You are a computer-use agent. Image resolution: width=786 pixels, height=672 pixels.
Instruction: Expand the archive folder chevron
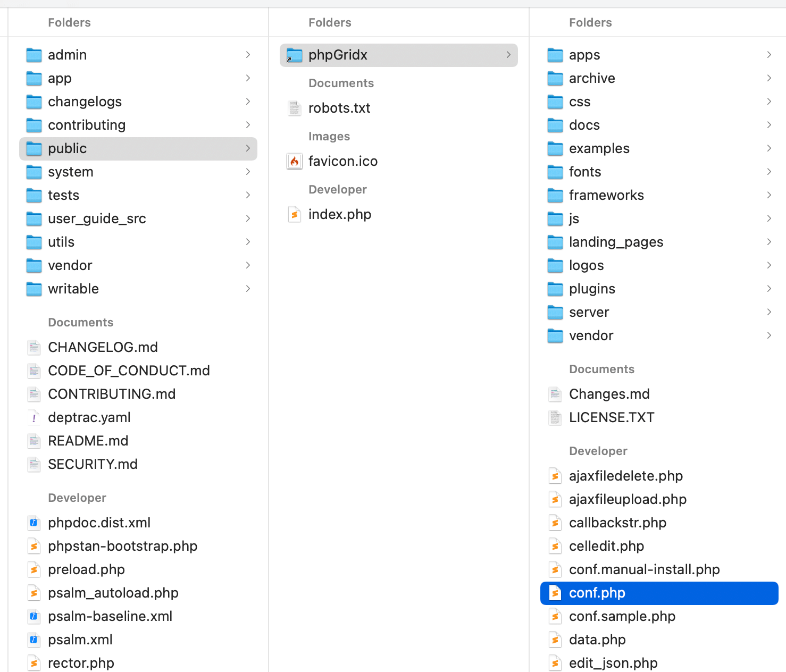769,78
